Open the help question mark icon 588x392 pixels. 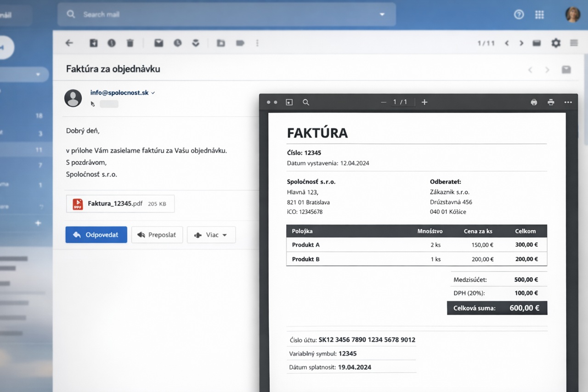[x=519, y=15]
